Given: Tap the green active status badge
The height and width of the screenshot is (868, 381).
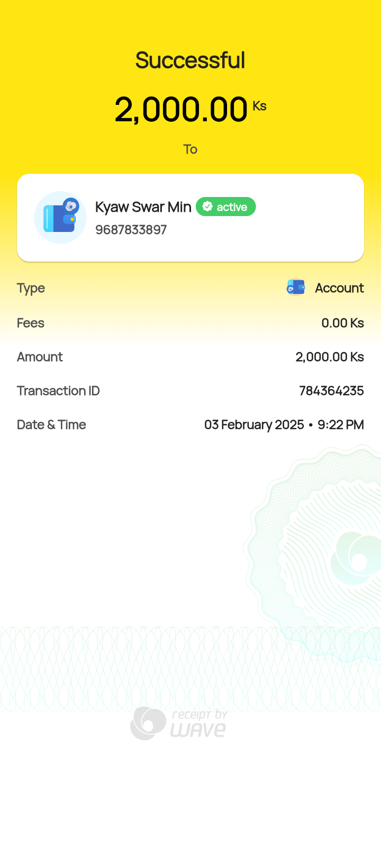Looking at the screenshot, I should (x=226, y=207).
